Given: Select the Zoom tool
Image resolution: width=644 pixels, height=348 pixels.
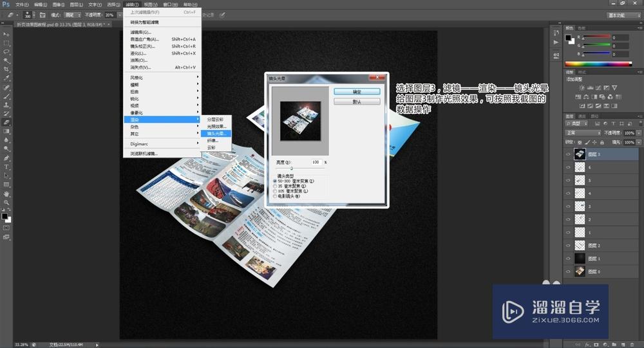Looking at the screenshot, I should tap(6, 203).
